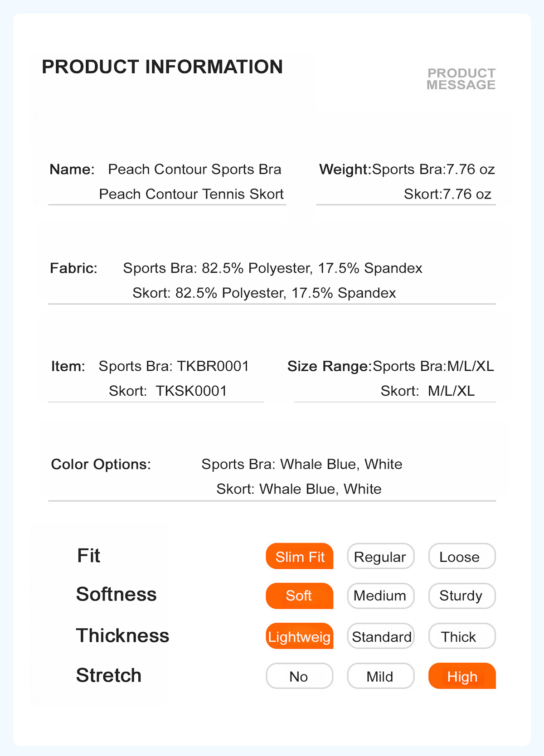Pick the Soft softness option
Viewport: 544px width, 756px height.
tap(300, 596)
